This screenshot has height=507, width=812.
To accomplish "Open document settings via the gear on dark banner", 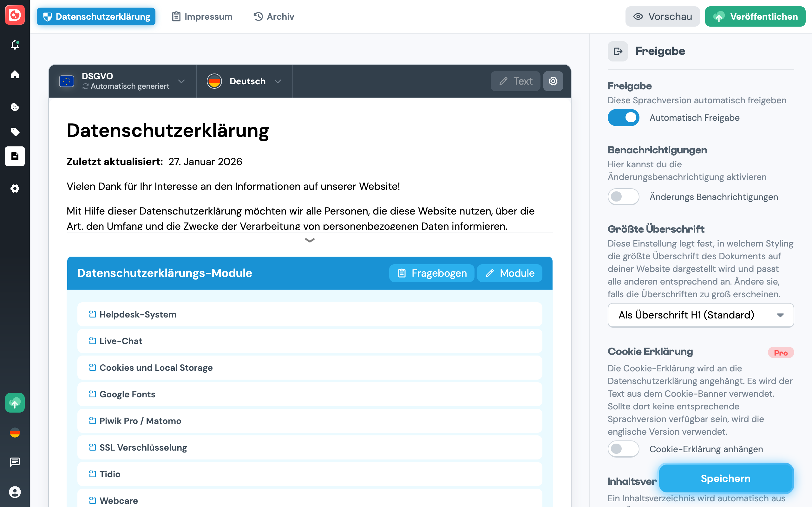I will tap(553, 81).
